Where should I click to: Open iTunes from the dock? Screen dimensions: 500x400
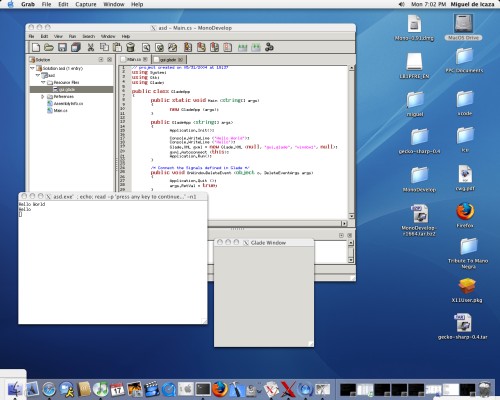pyautogui.click(x=100, y=389)
